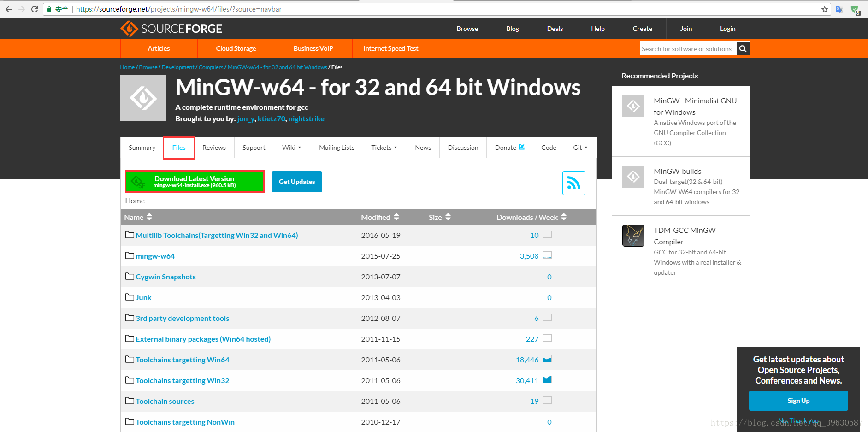868x432 pixels.
Task: Click folder icon beside Junk
Action: 130,297
